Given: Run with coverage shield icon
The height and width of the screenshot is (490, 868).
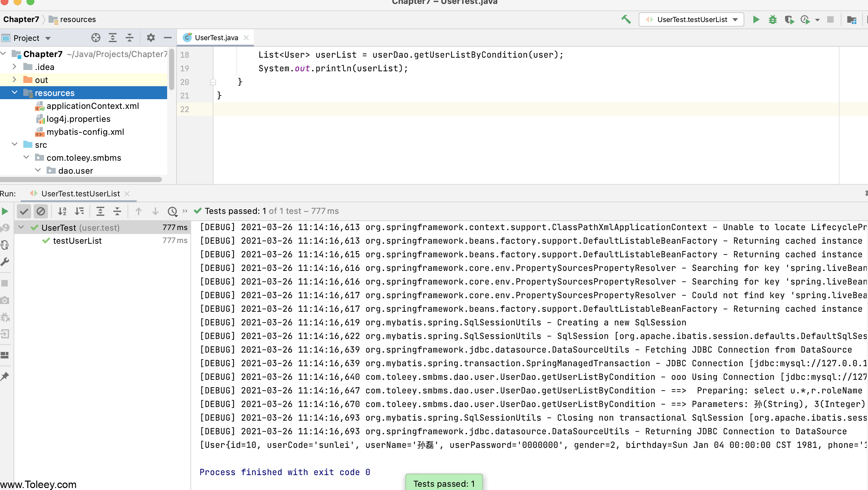Looking at the screenshot, I should (x=789, y=19).
